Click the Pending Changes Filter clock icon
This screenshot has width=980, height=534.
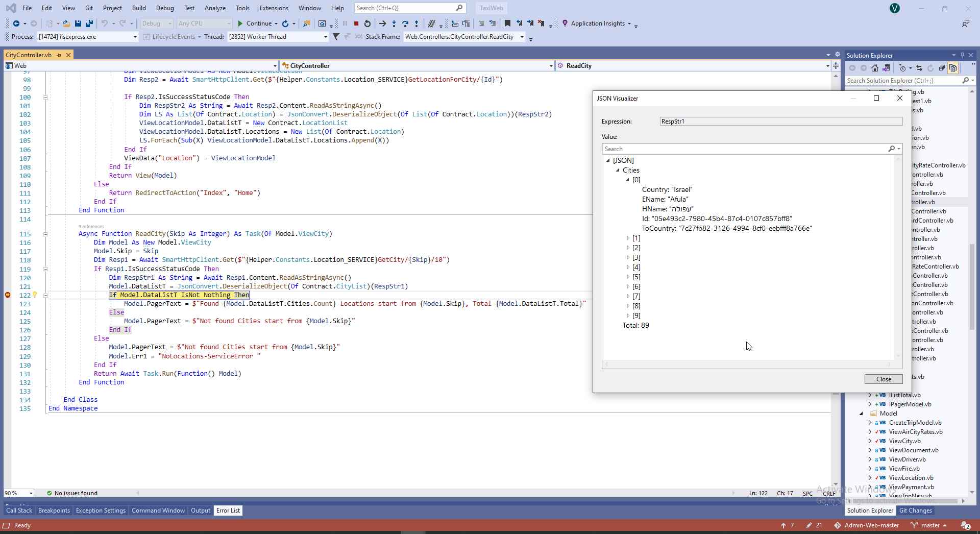(902, 68)
